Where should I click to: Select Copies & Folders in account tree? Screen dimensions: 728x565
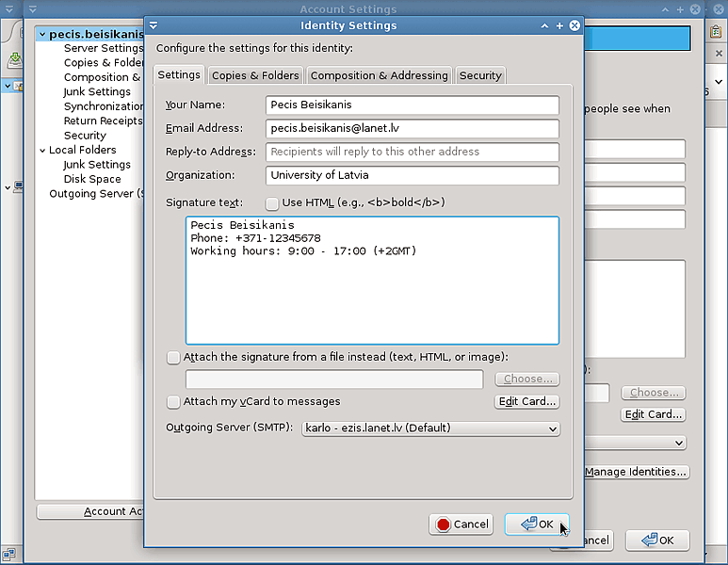coord(103,63)
